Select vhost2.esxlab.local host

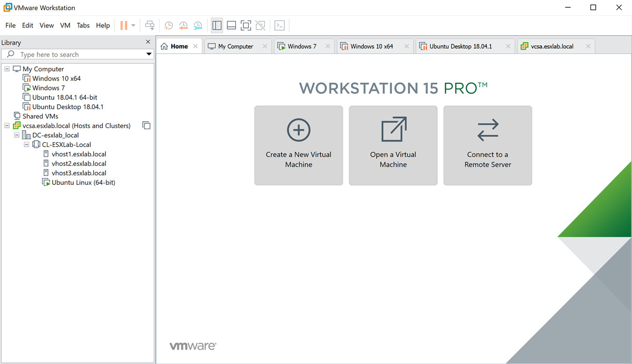(79, 164)
